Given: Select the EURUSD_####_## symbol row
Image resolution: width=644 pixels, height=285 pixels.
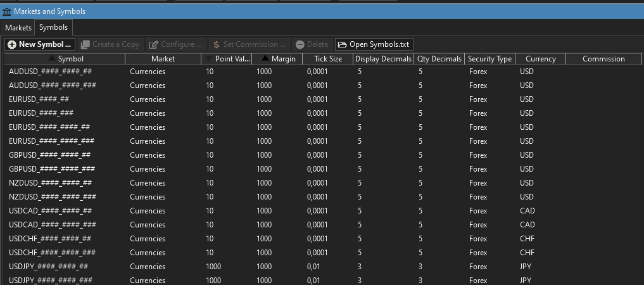Looking at the screenshot, I should 39,99.
